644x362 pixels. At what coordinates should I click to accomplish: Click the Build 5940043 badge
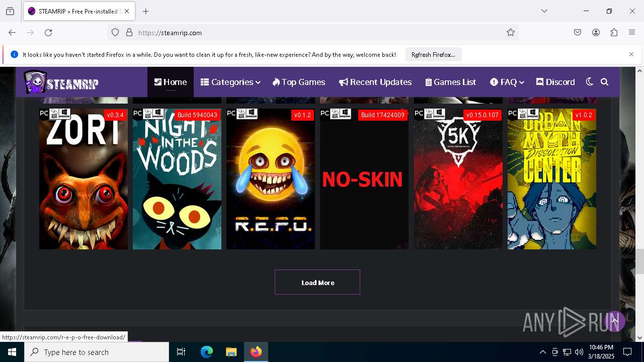pos(197,115)
